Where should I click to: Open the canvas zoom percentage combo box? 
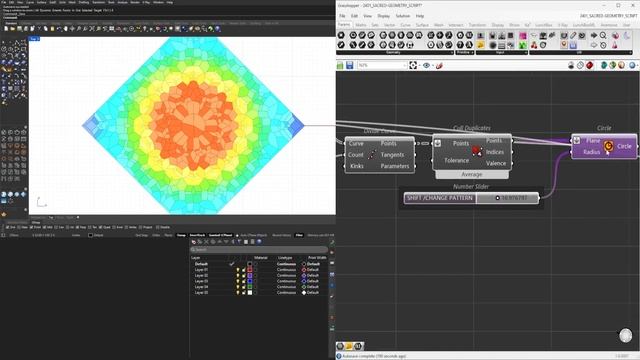point(382,65)
